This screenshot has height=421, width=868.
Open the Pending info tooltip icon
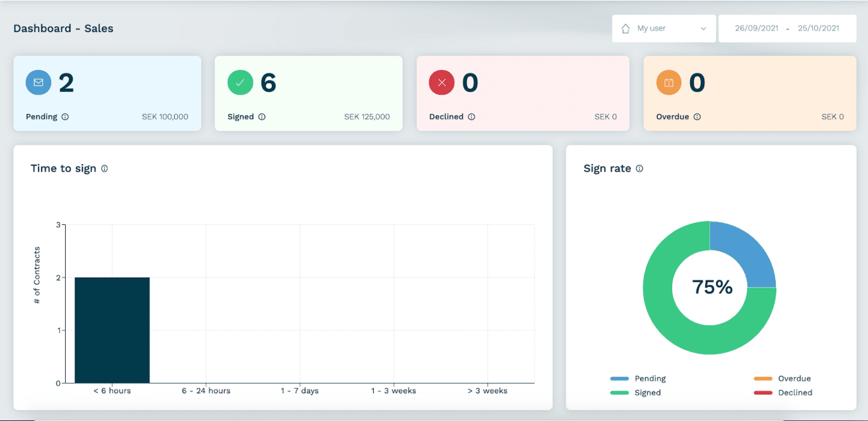coord(66,117)
